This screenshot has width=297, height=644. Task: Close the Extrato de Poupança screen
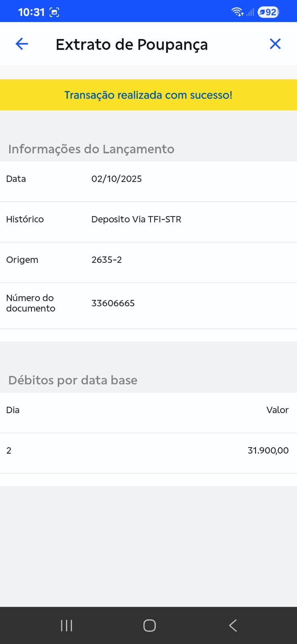click(275, 44)
